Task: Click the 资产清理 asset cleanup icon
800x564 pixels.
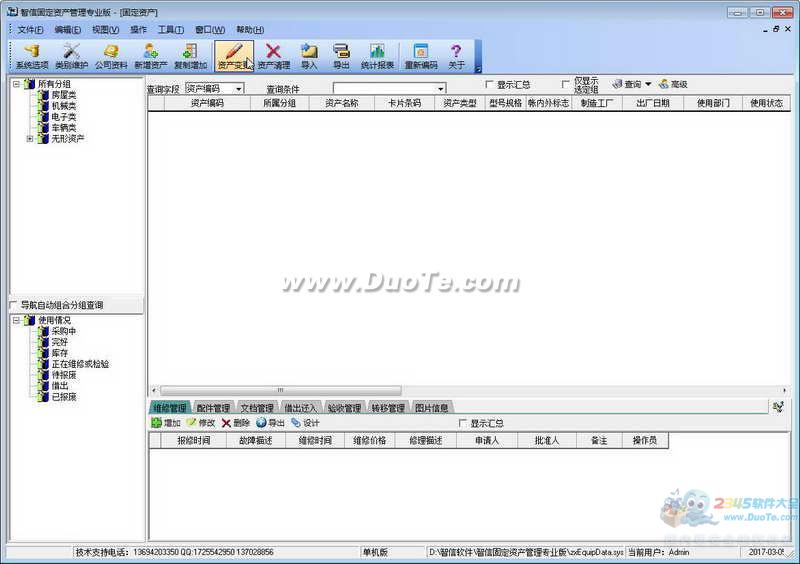Action: point(273,56)
